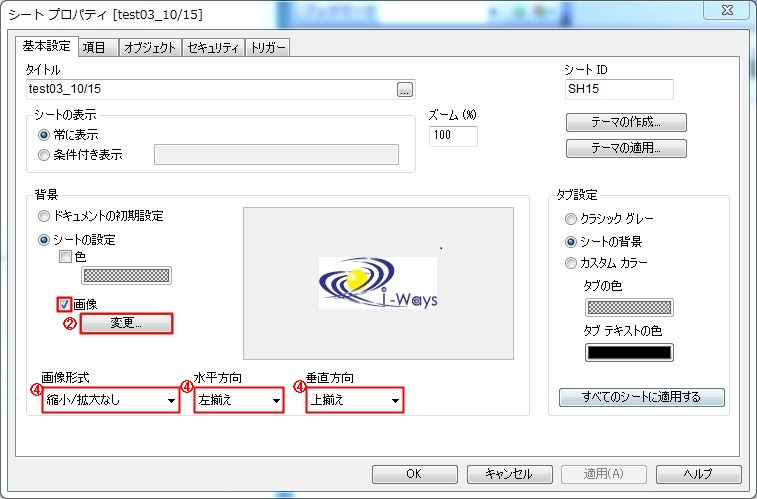Go to the トリガー tab
This screenshot has height=499, width=757.
pos(267,47)
